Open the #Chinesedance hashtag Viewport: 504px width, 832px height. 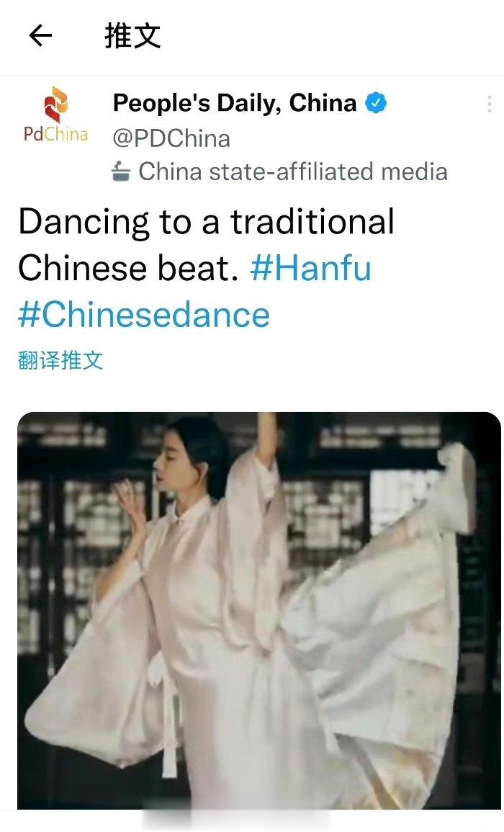(144, 314)
